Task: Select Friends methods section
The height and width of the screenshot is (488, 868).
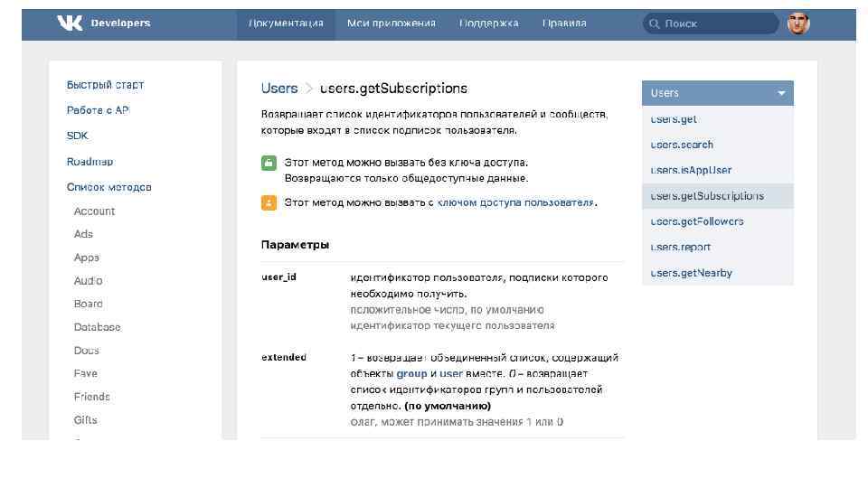Action: pos(92,397)
